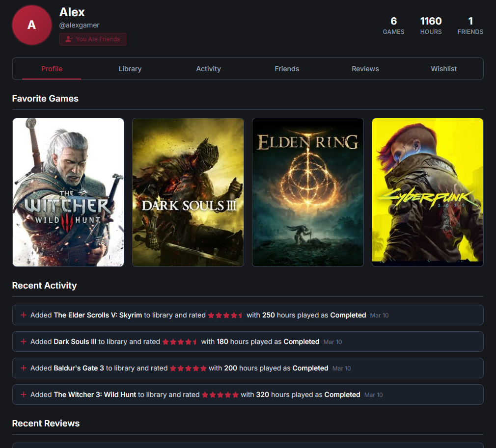The width and height of the screenshot is (496, 448).
Task: Click the Mar 10 date on the Dark Souls III row
Action: 332,342
